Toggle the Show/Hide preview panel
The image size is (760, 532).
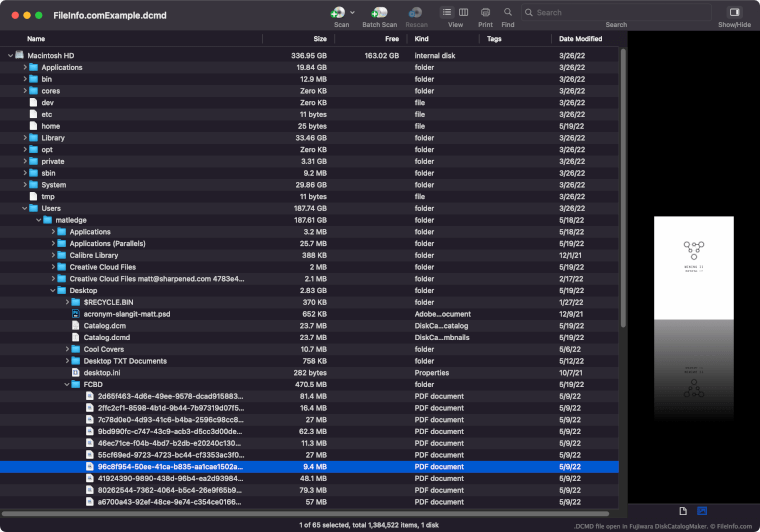click(734, 12)
